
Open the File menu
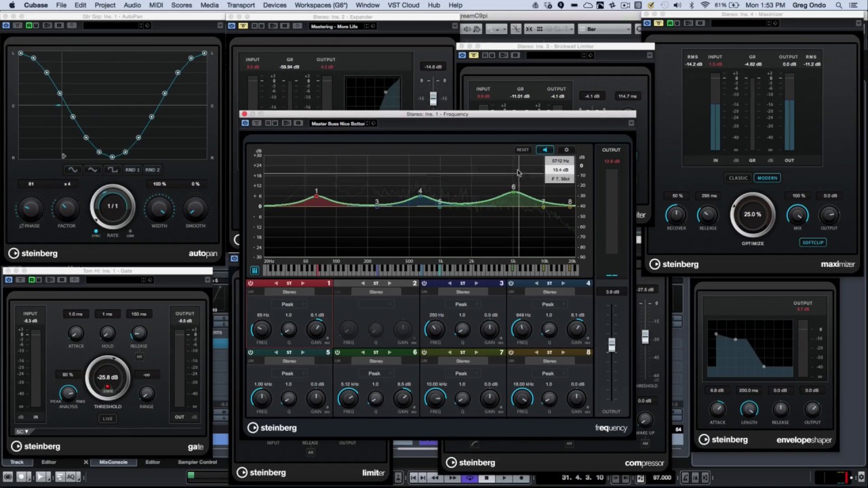(x=61, y=5)
